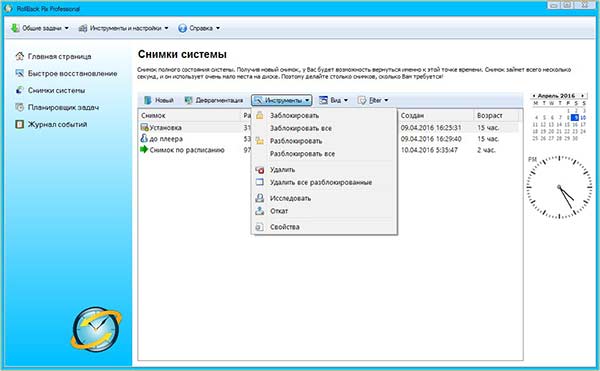Click the event log icon in sidebar
The height and width of the screenshot is (371, 600).
[20, 124]
